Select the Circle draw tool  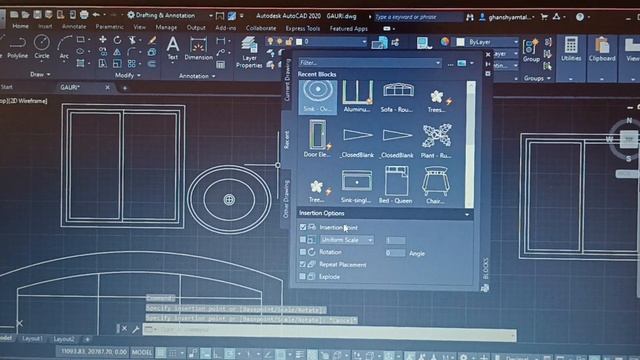(42, 47)
